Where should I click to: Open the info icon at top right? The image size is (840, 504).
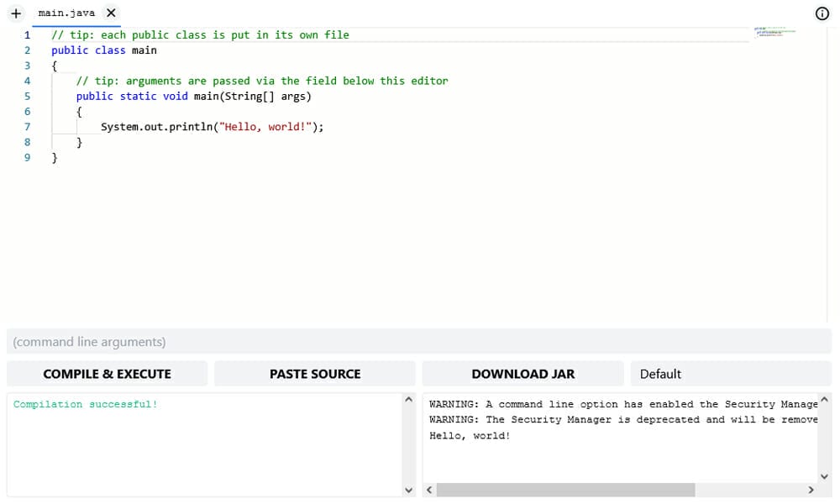[822, 13]
